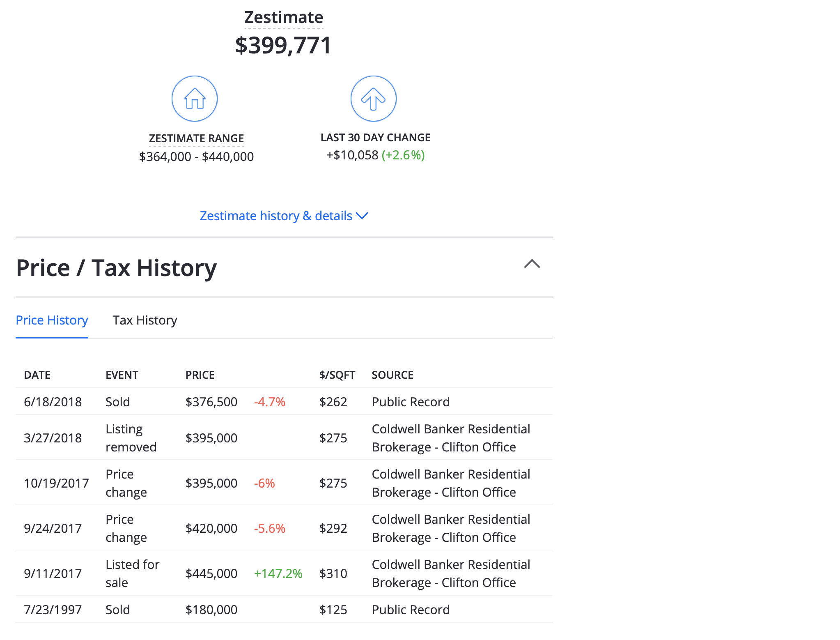The image size is (840, 640).
Task: Select the Price History tab
Action: coord(52,320)
